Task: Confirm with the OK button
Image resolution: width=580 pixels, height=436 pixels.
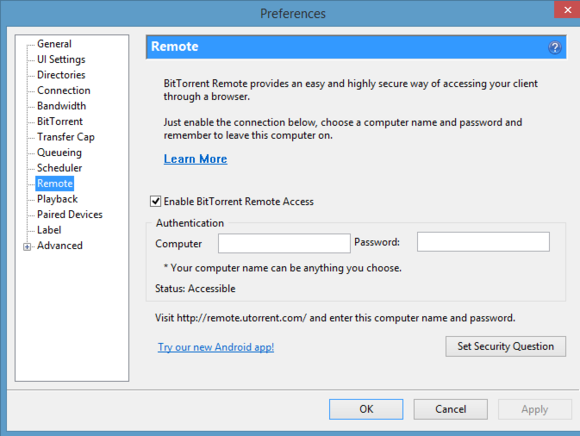Action: tap(366, 409)
